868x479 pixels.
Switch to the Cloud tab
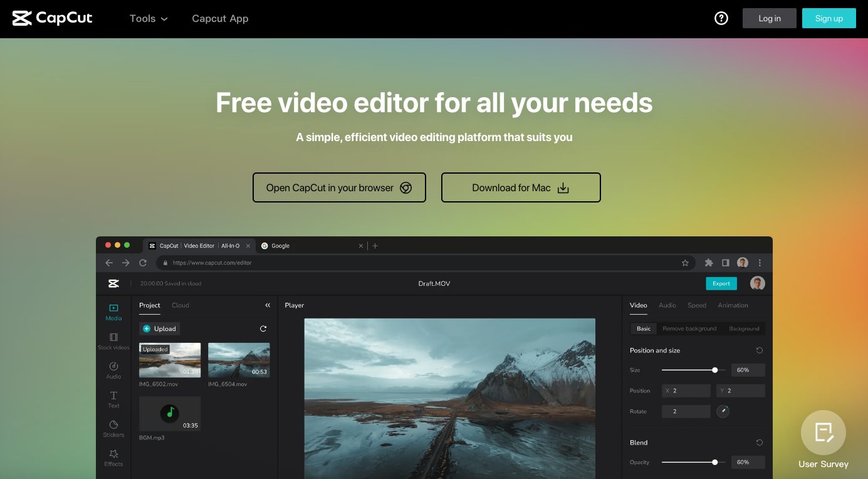180,305
